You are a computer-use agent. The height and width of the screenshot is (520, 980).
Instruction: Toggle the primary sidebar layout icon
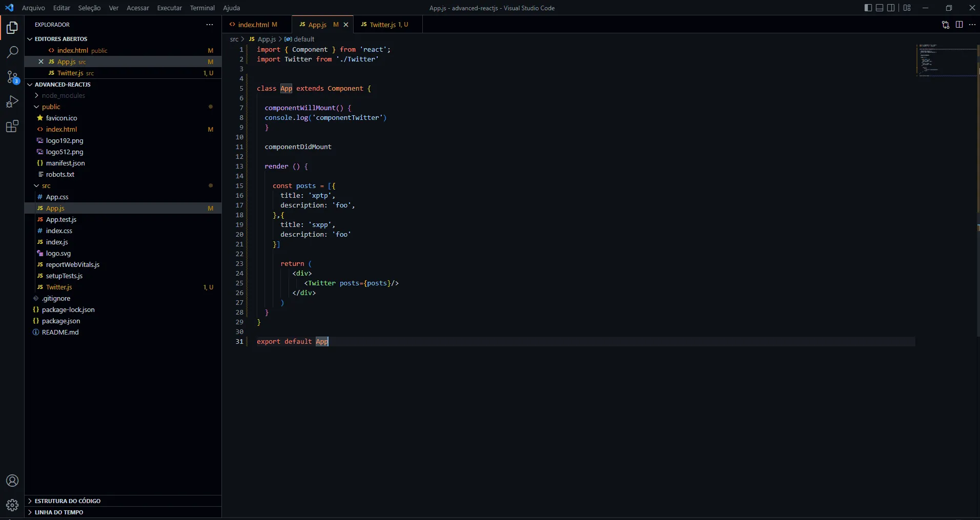868,8
